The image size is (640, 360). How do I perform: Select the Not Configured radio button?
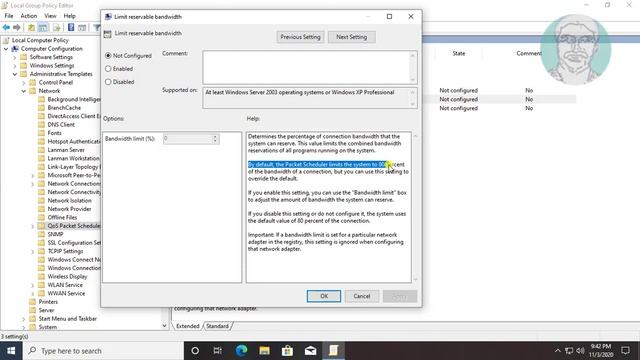[108, 56]
